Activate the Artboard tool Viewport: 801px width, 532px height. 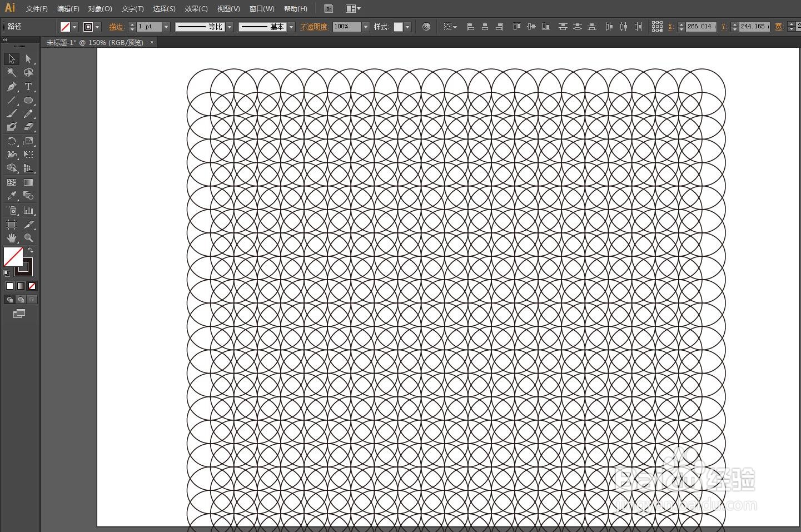12,225
